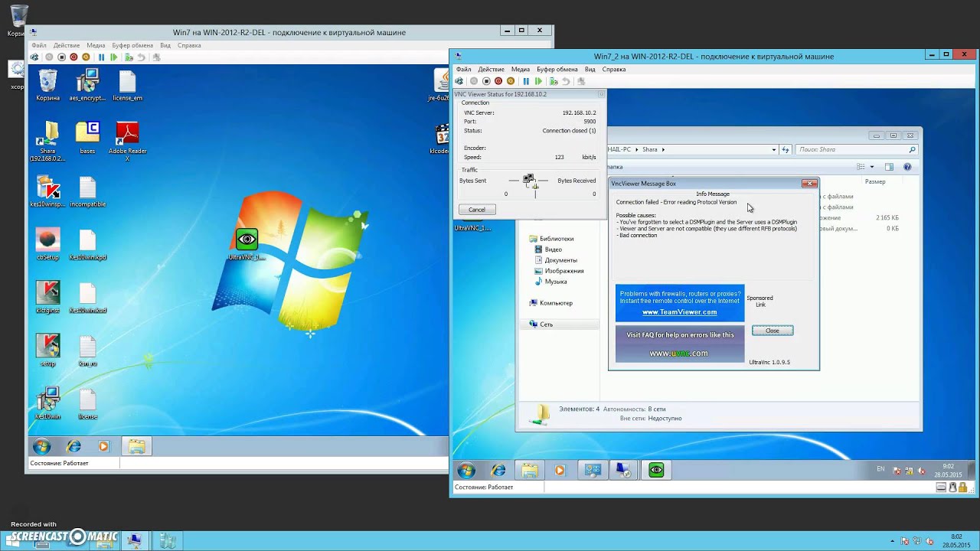Select cbSetup icon on Win7 desktop

(47, 245)
